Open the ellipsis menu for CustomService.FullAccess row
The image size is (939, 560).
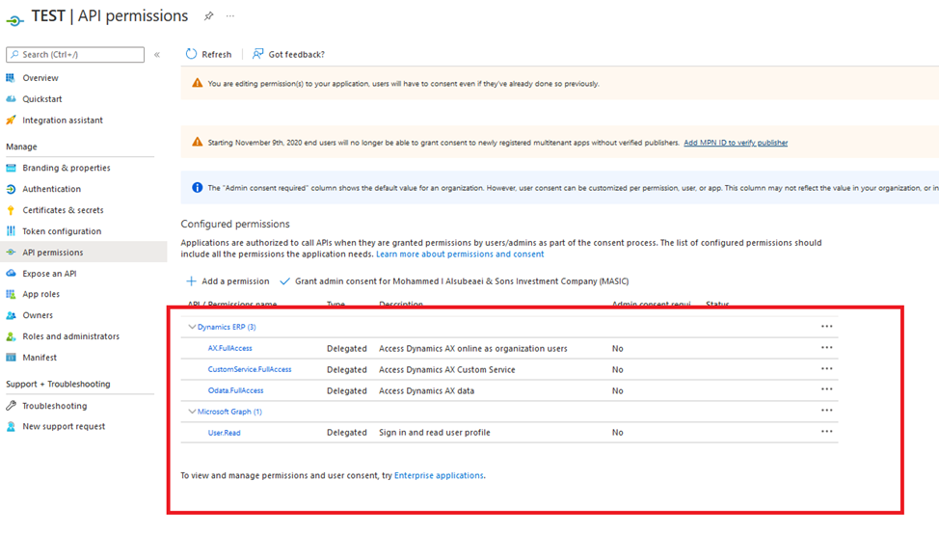point(826,368)
